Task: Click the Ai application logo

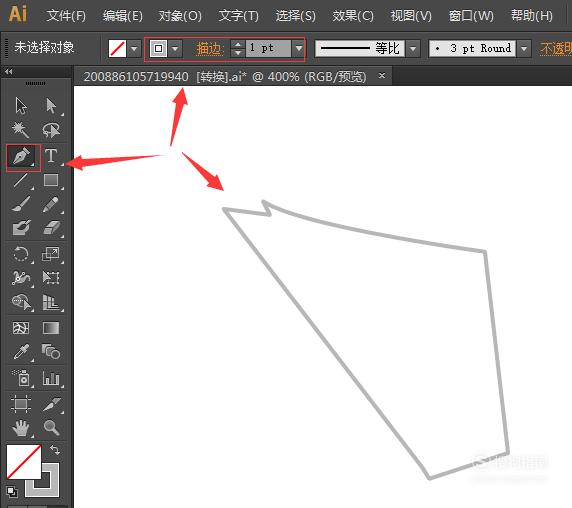Action: 18,15
